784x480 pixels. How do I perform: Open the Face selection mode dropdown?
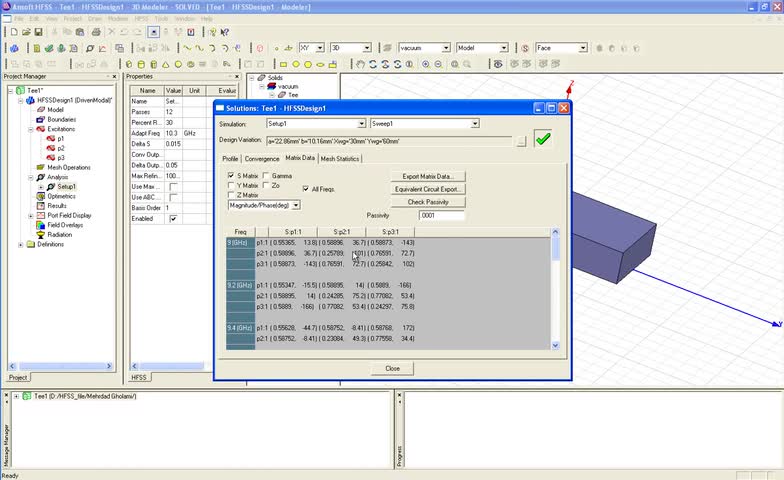(583, 48)
